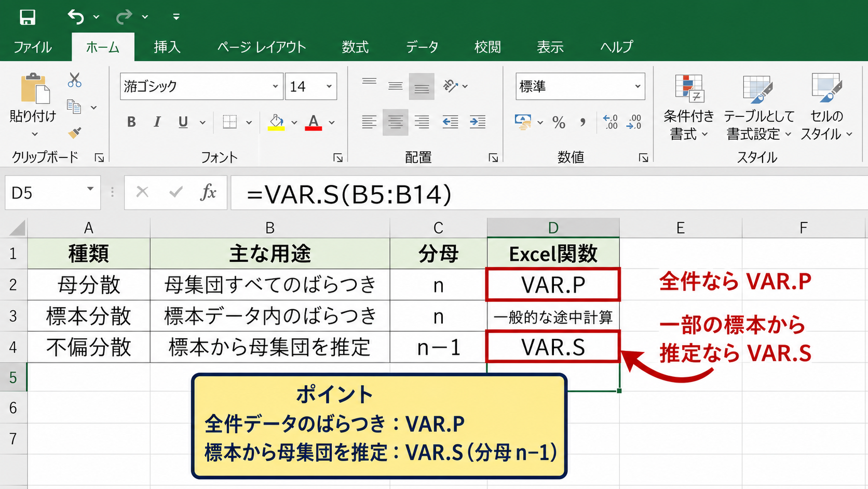Switch to the 表示 tab
The width and height of the screenshot is (868, 489).
point(550,47)
